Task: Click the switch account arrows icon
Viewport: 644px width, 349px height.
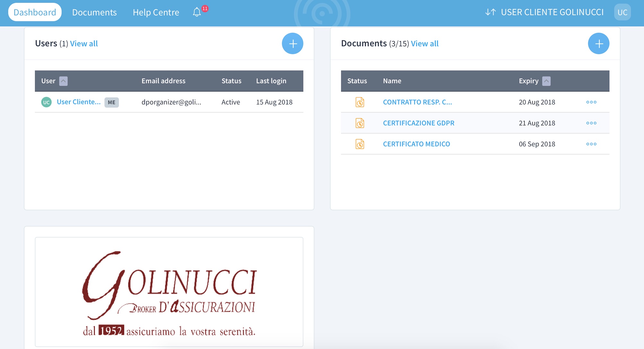Action: 490,12
